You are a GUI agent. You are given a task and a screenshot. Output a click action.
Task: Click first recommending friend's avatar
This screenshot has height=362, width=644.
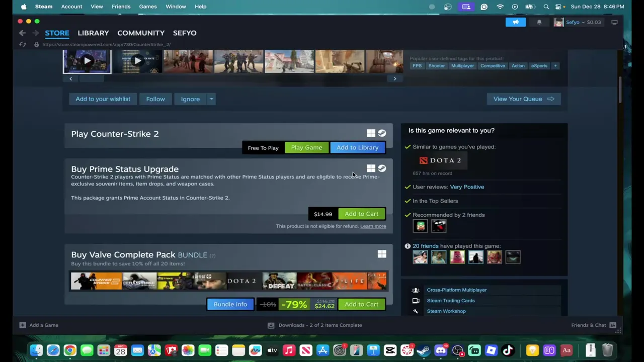coord(420,226)
